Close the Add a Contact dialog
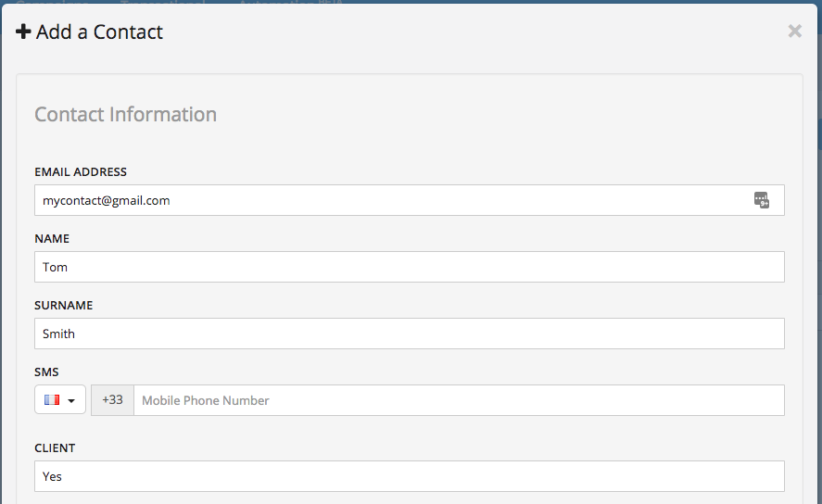Screen dimensions: 822x504 [795, 31]
